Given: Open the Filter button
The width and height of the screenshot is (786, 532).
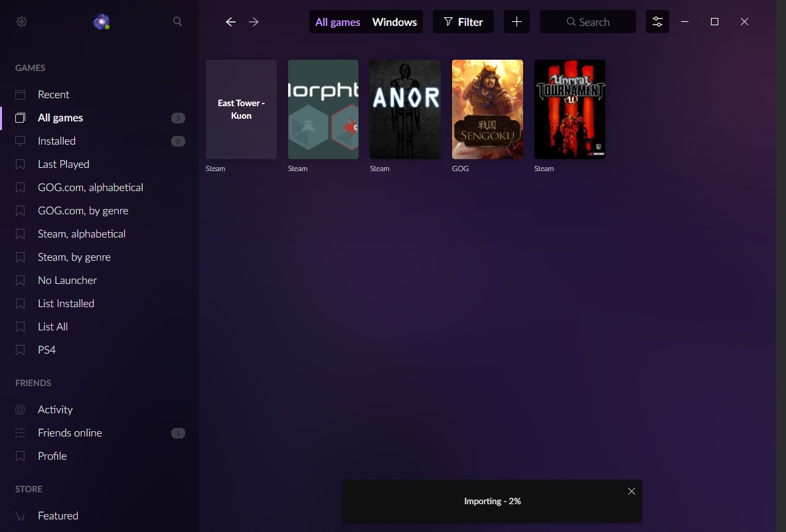Looking at the screenshot, I should click(463, 21).
